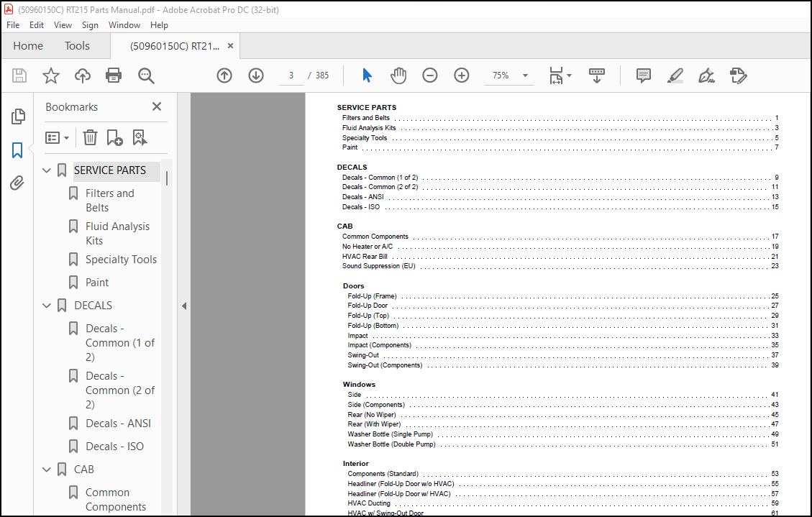812x517 pixels.
Task: Add file to starred favorites
Action: 51,76
